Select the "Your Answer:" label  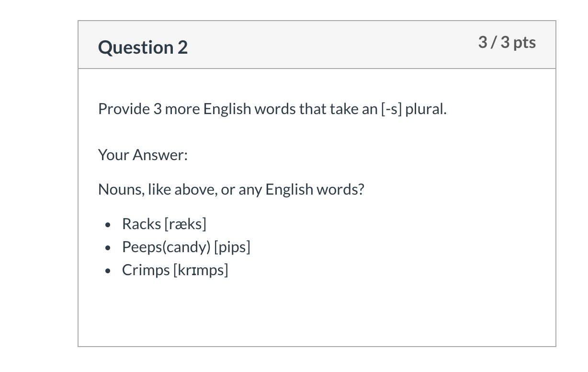click(x=143, y=155)
